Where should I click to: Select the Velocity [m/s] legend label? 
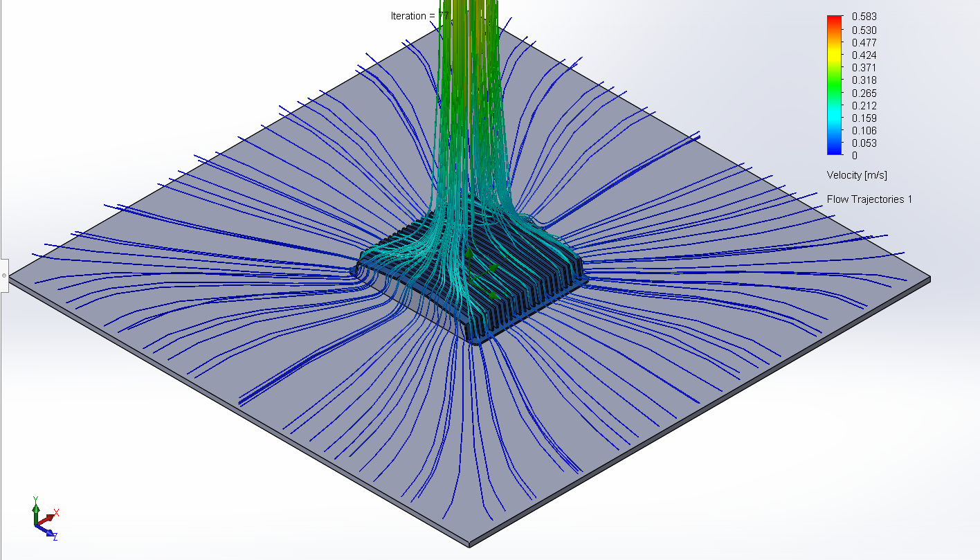(858, 175)
